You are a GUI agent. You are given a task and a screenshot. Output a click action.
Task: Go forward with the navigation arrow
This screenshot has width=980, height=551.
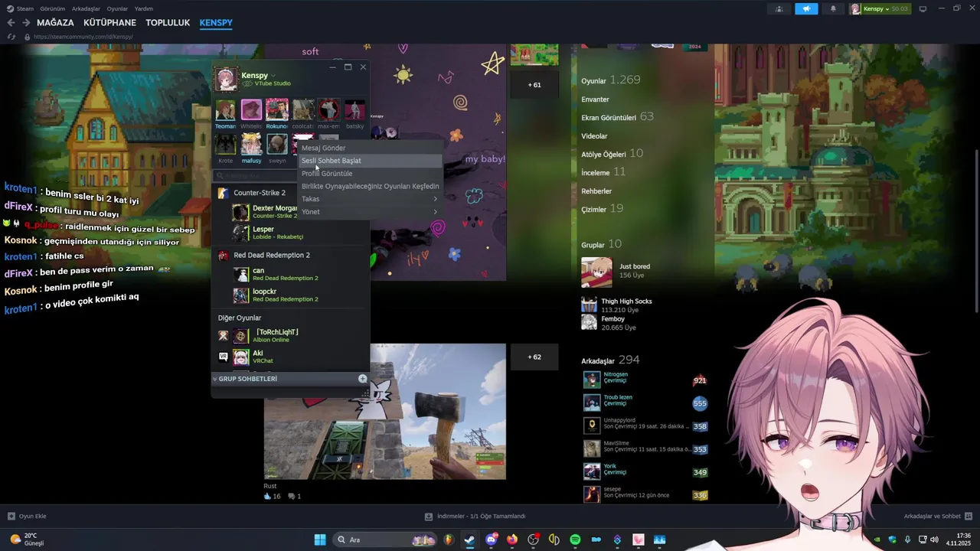(26, 23)
